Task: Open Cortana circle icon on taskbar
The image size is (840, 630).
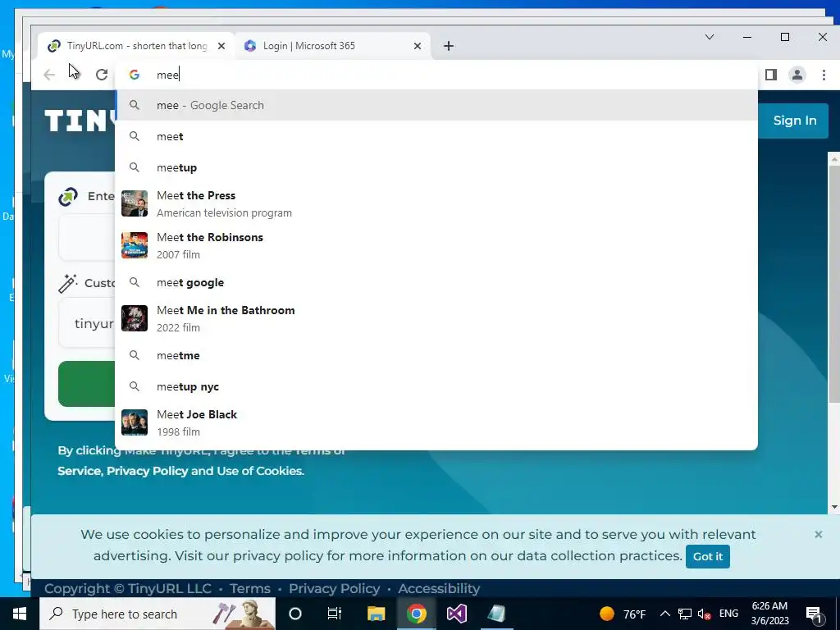Action: [x=295, y=614]
